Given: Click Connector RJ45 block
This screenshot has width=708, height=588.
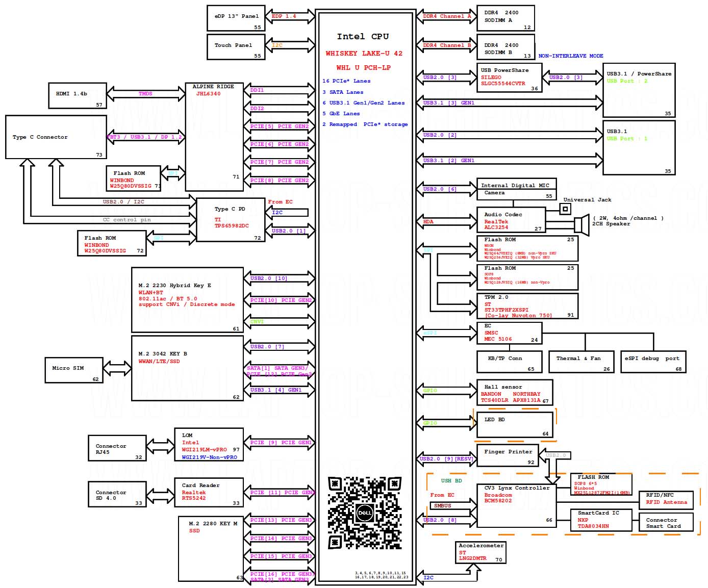Looking at the screenshot, I should 117,448.
